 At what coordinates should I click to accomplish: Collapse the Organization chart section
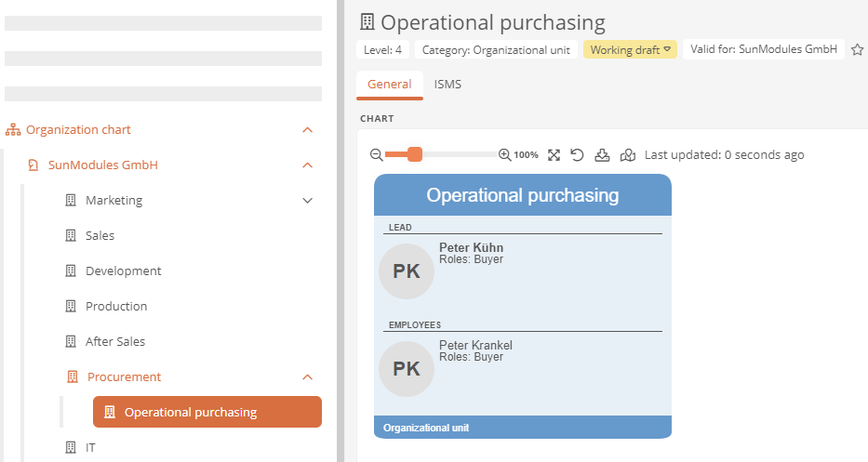point(308,130)
